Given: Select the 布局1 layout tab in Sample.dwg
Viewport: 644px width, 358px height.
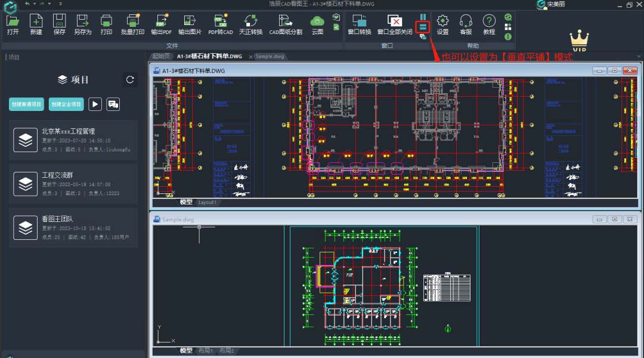Looking at the screenshot, I should click(x=205, y=351).
